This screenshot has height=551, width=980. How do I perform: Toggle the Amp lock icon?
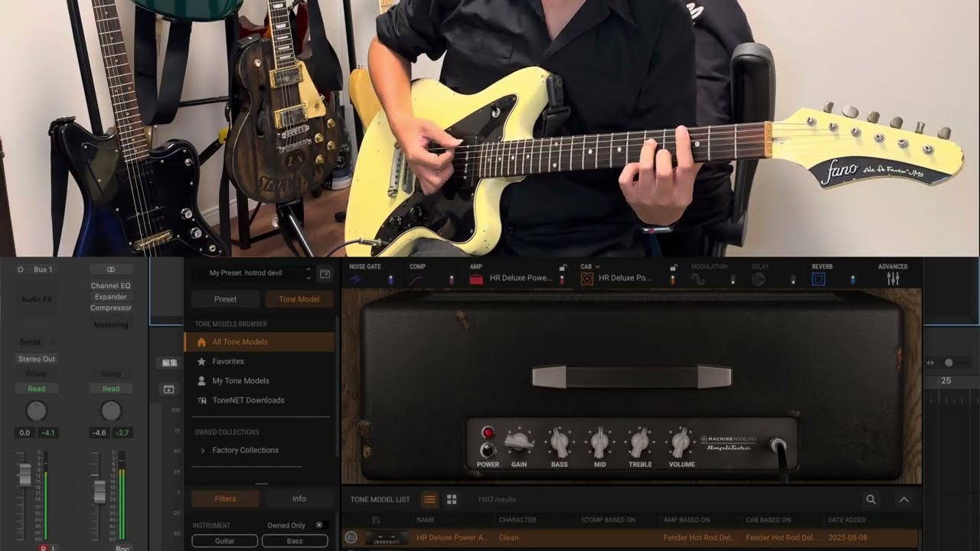pyautogui.click(x=563, y=267)
